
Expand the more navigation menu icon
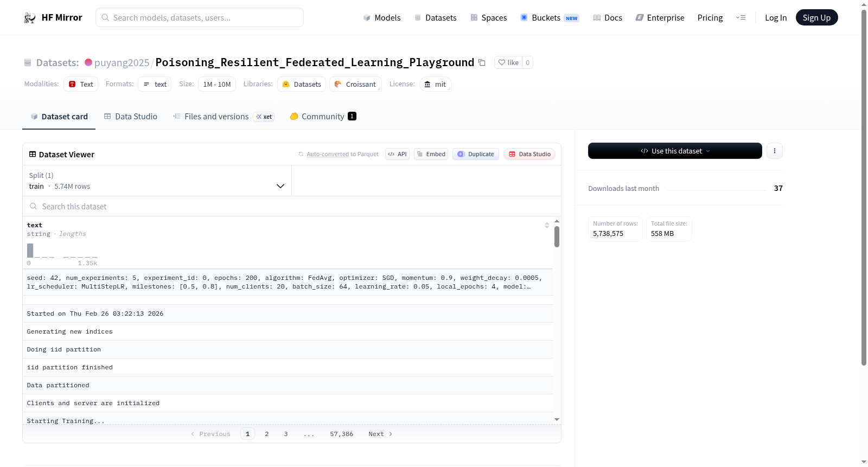click(741, 17)
